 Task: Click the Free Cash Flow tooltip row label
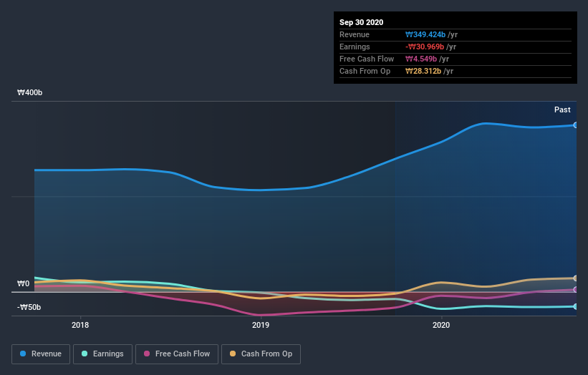367,59
